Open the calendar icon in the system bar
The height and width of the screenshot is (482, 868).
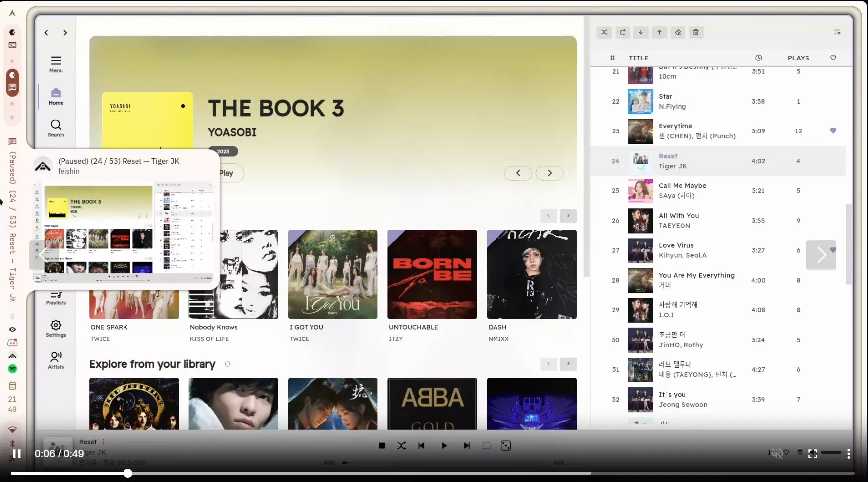[x=12, y=386]
